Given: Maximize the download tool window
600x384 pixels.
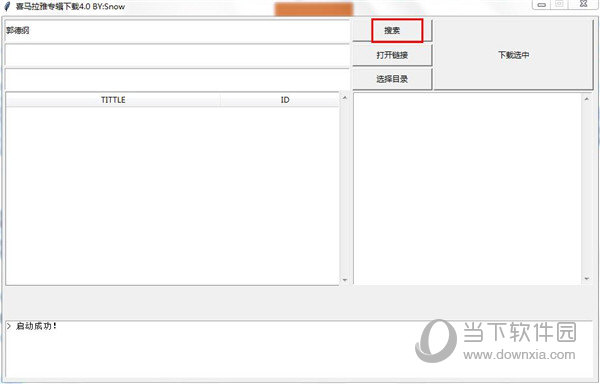Looking at the screenshot, I should tap(559, 4).
